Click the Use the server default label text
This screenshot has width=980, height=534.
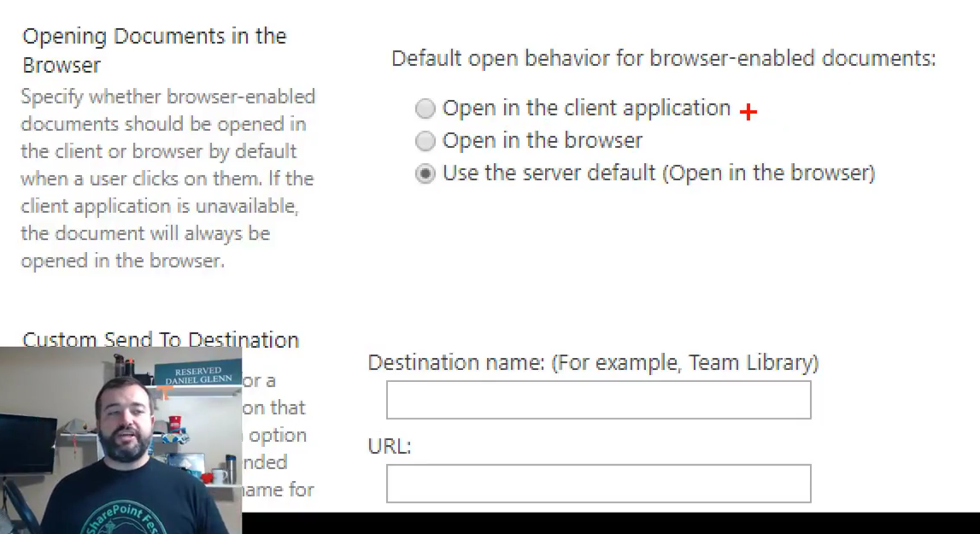(658, 173)
